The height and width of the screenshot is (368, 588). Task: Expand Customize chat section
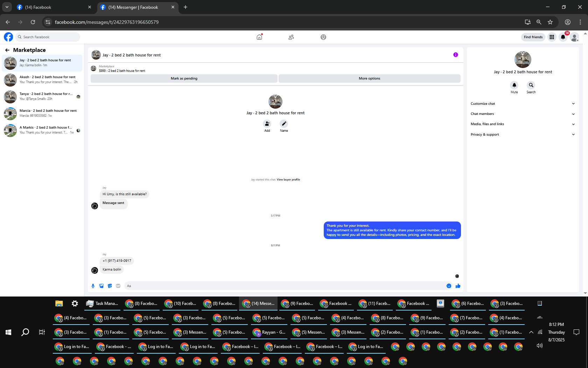coord(523,104)
